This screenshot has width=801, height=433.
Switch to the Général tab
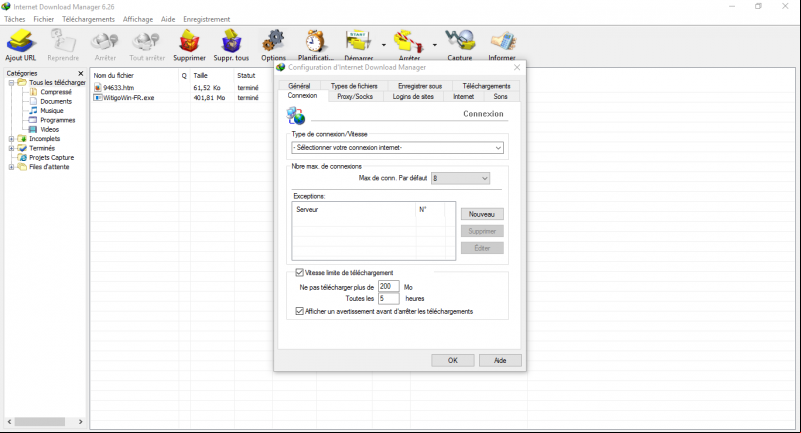tap(299, 86)
